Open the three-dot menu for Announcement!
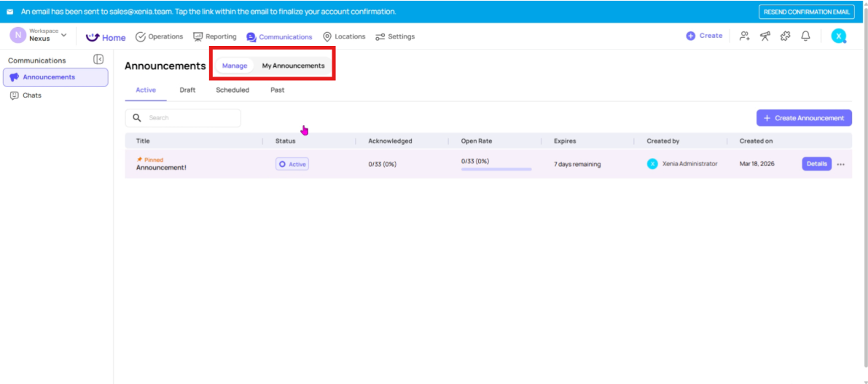 (x=840, y=164)
